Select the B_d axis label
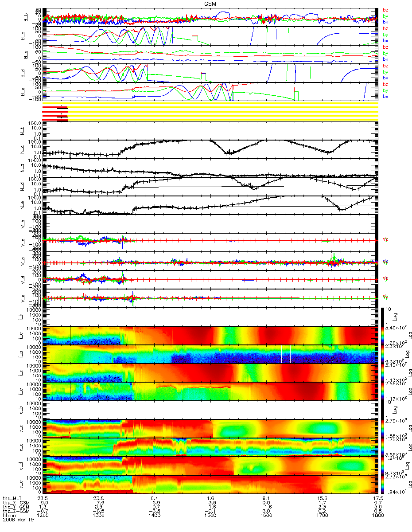Screen dimensions: 412x532 tap(23, 73)
